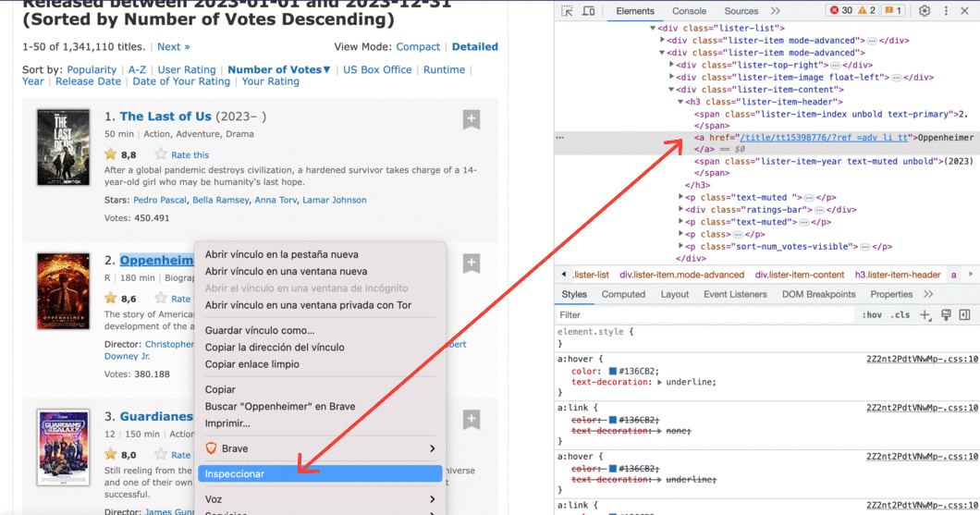Image resolution: width=980 pixels, height=515 pixels.
Task: Collapse the lister-list div node
Action: pyautogui.click(x=653, y=28)
